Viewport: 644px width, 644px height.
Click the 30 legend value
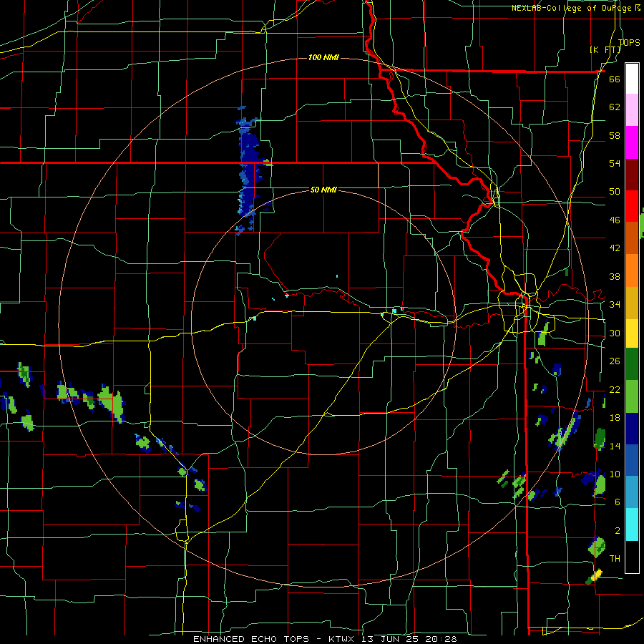[x=615, y=333]
